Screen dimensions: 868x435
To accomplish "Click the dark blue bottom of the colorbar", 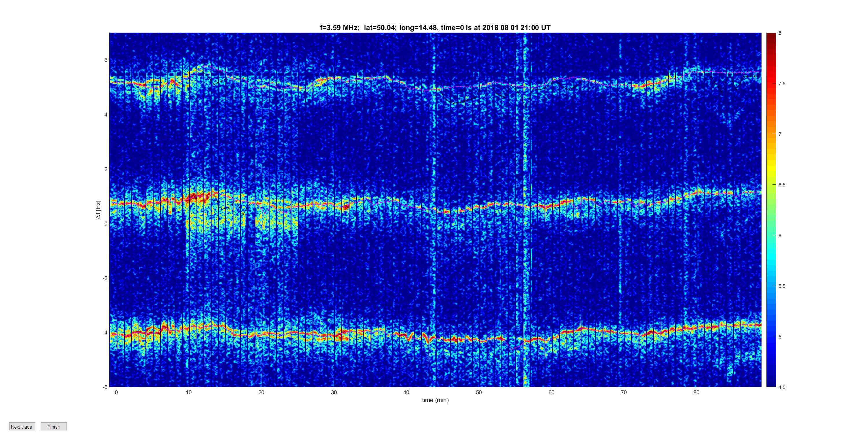I will click(x=771, y=382).
